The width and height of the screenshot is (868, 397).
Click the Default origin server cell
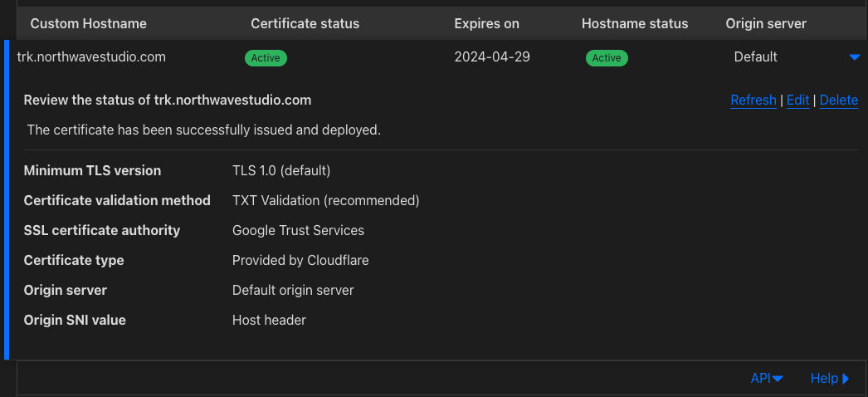[x=756, y=57]
